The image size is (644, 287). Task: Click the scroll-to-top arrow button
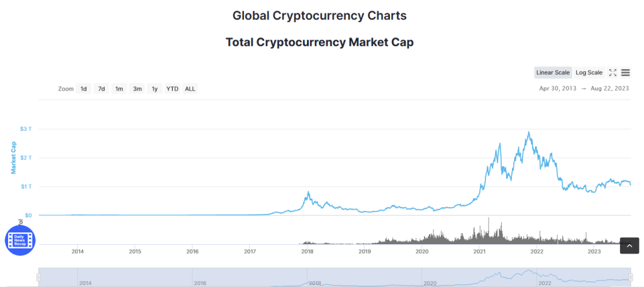[x=629, y=245]
